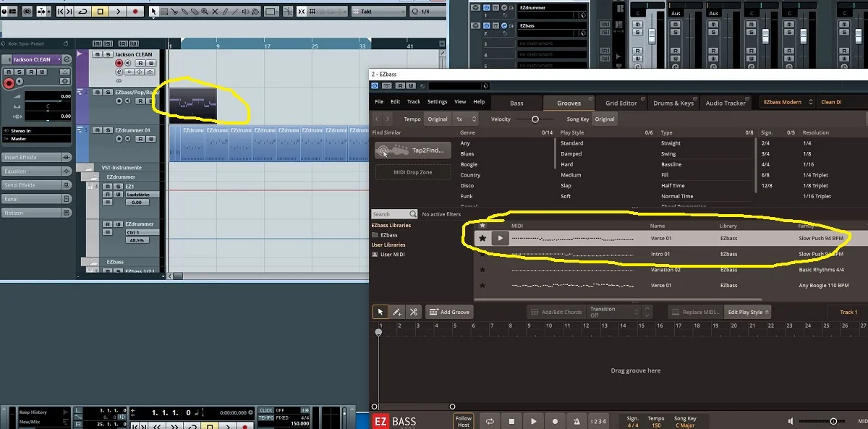Click Tempo Original button
868x429 pixels.
(x=438, y=119)
